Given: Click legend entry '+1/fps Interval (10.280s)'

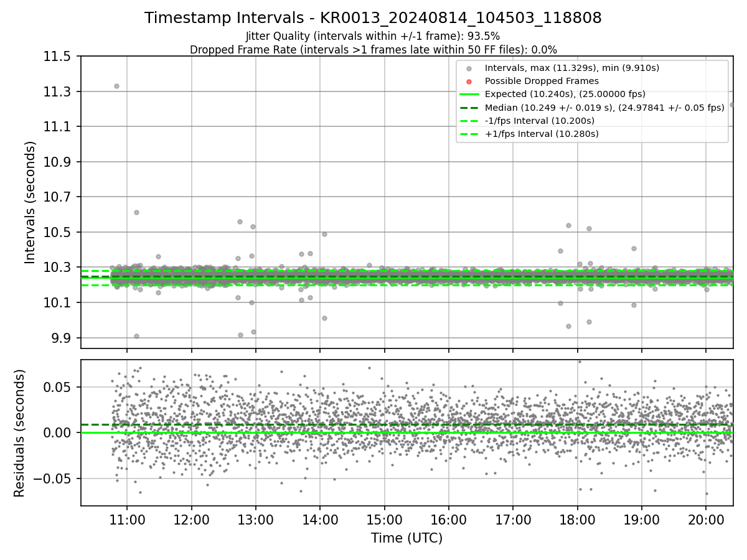Looking at the screenshot, I should pos(542,134).
